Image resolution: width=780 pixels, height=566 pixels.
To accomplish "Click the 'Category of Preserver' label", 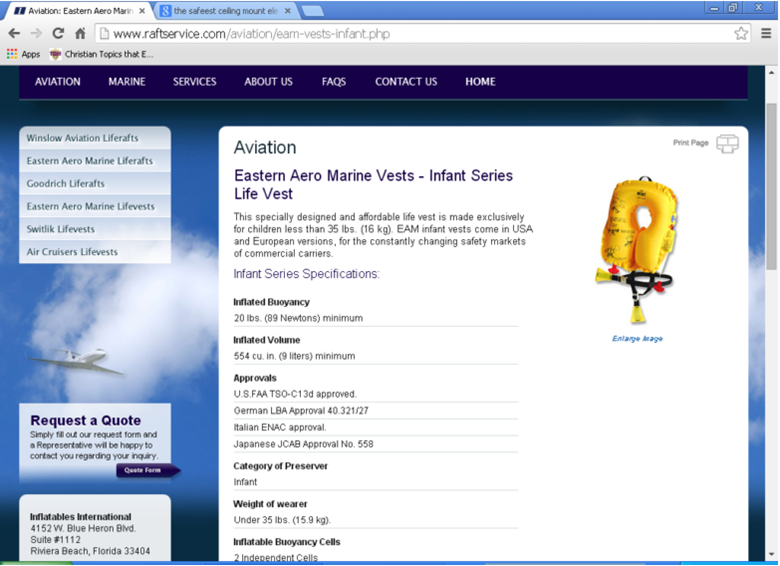I will tap(281, 466).
